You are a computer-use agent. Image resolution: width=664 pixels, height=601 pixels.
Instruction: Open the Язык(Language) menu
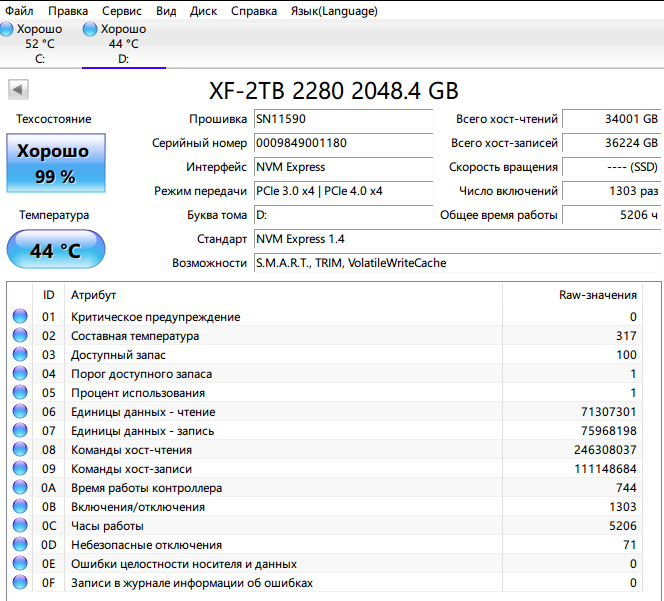(334, 11)
